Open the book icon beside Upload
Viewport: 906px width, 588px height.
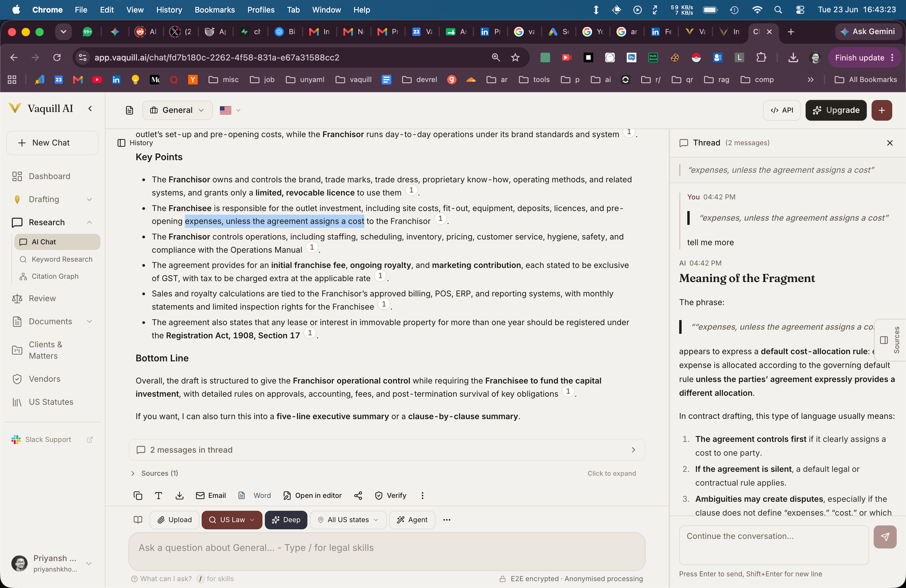pos(138,519)
